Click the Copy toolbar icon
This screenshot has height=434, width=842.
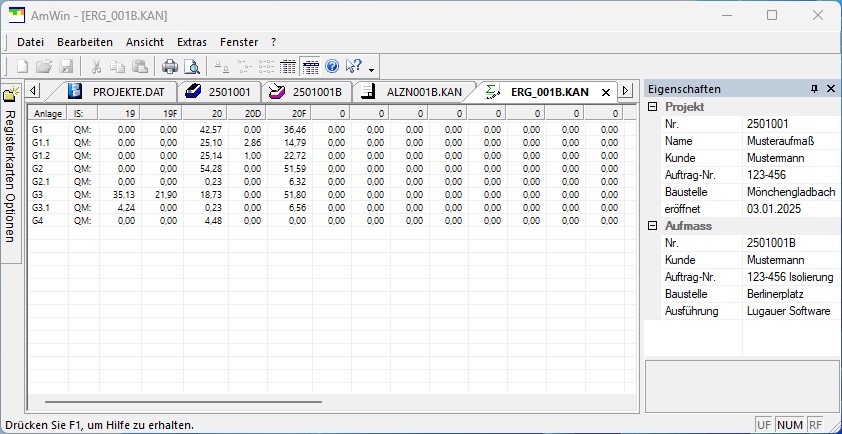tap(117, 67)
